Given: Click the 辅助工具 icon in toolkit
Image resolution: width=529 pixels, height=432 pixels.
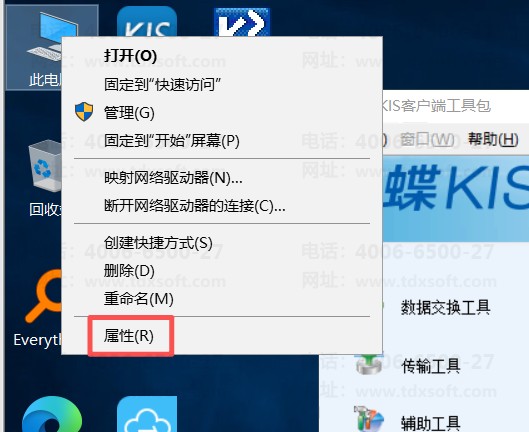Looking at the screenshot, I should pyautogui.click(x=369, y=418).
